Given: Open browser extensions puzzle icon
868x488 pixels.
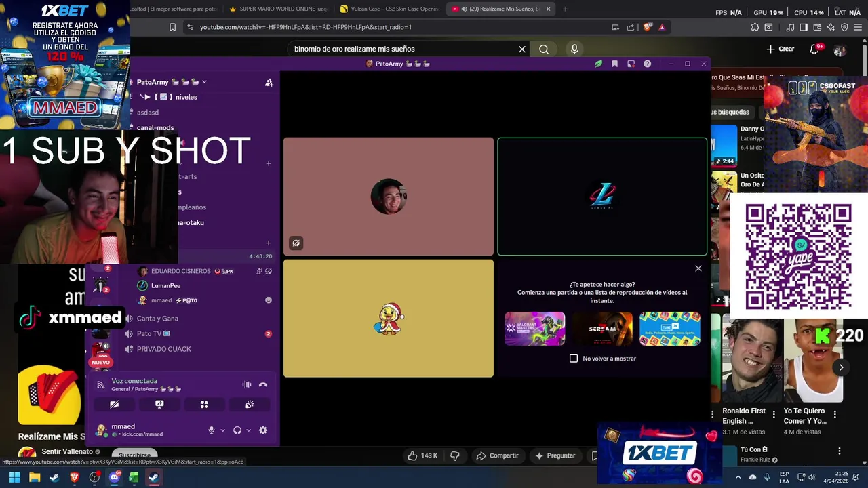Looking at the screenshot, I should click(755, 27).
